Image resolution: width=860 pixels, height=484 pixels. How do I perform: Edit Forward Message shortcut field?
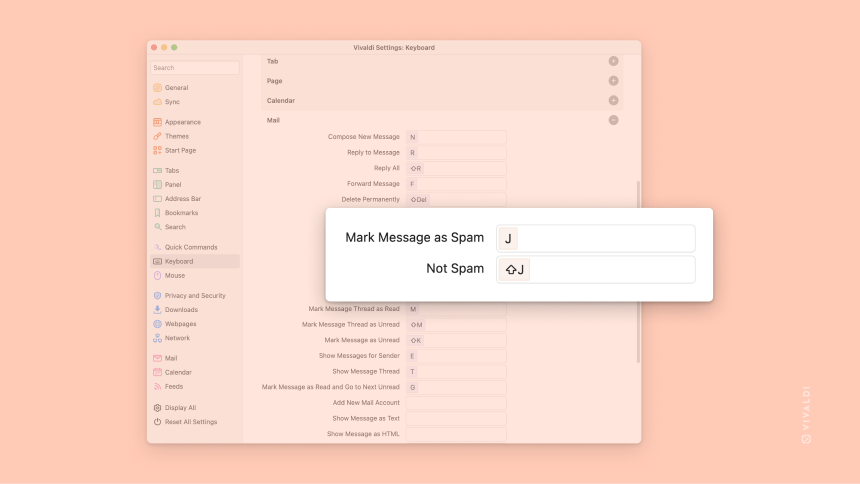[456, 184]
